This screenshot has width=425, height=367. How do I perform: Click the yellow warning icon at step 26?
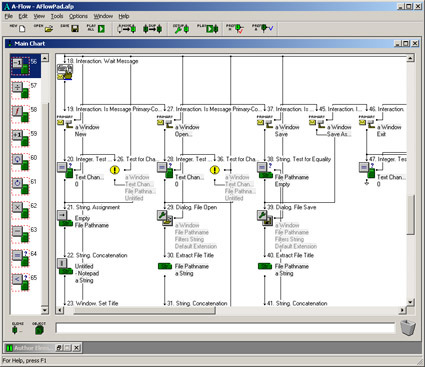[114, 170]
